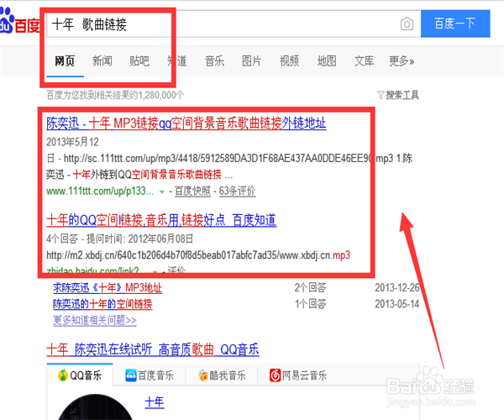Open the 文库 tab
This screenshot has width=504, height=420.
(x=365, y=60)
